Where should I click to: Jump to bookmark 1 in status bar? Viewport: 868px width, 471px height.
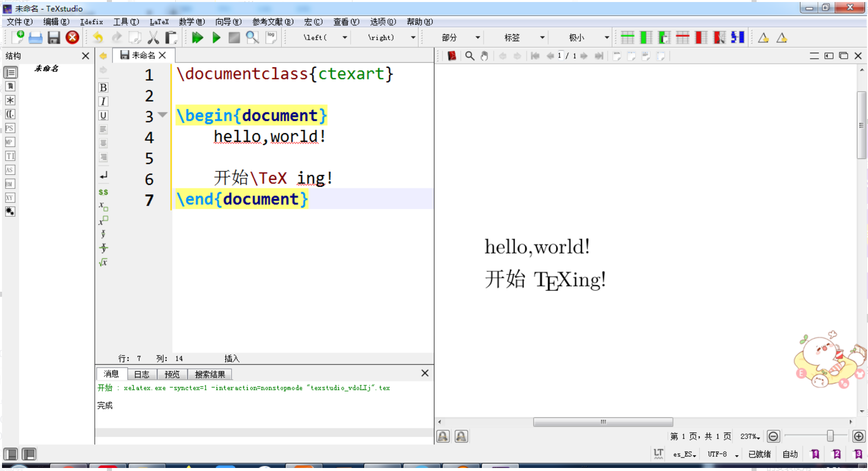coord(815,454)
